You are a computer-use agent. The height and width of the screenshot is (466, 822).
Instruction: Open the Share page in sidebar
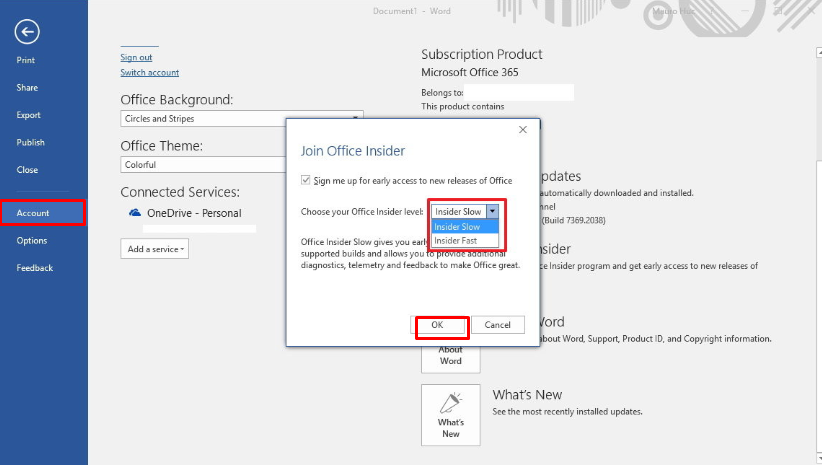point(27,88)
